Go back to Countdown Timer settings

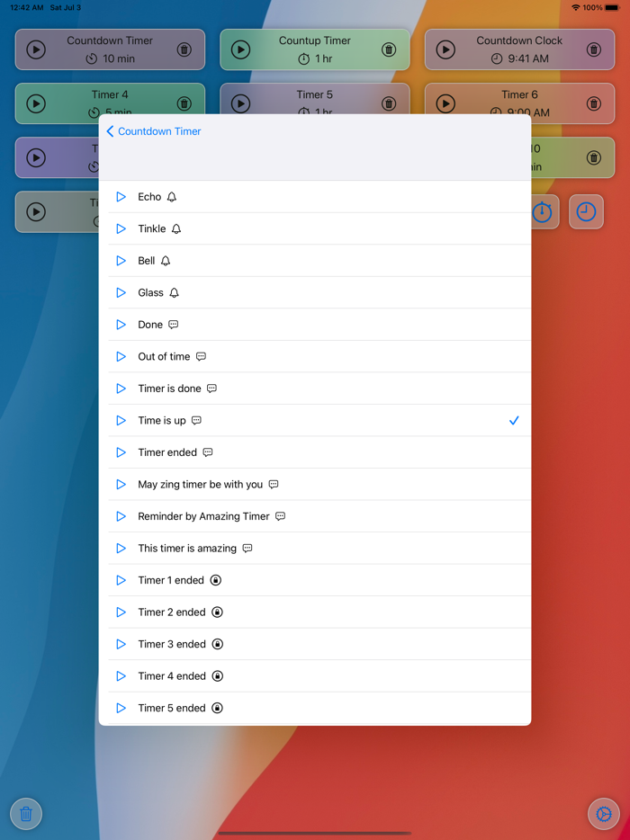tap(154, 131)
